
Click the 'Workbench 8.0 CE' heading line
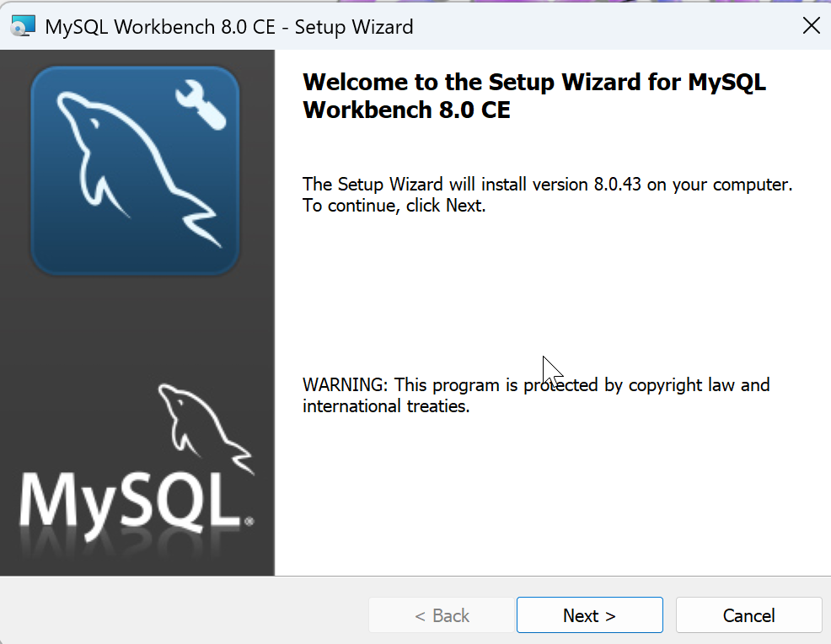(406, 110)
